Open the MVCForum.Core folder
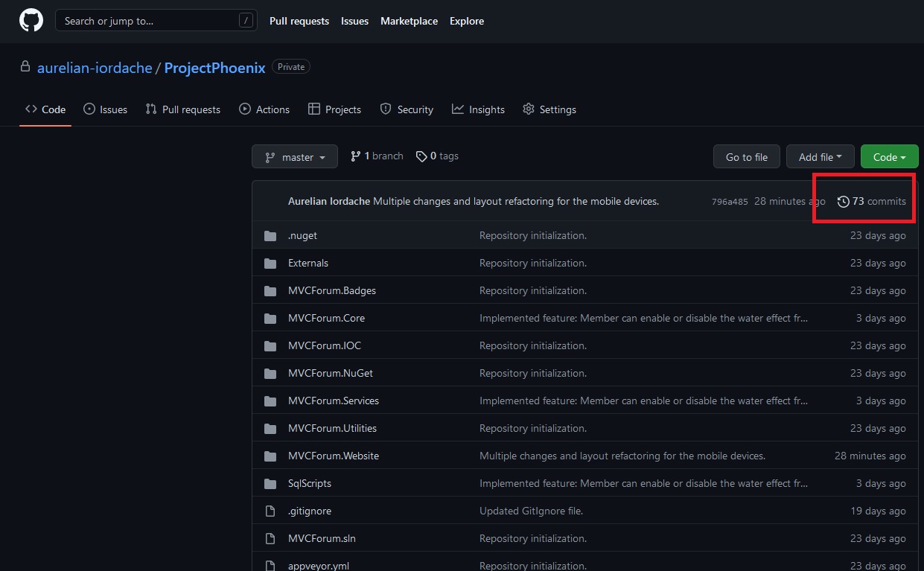 [x=326, y=319]
